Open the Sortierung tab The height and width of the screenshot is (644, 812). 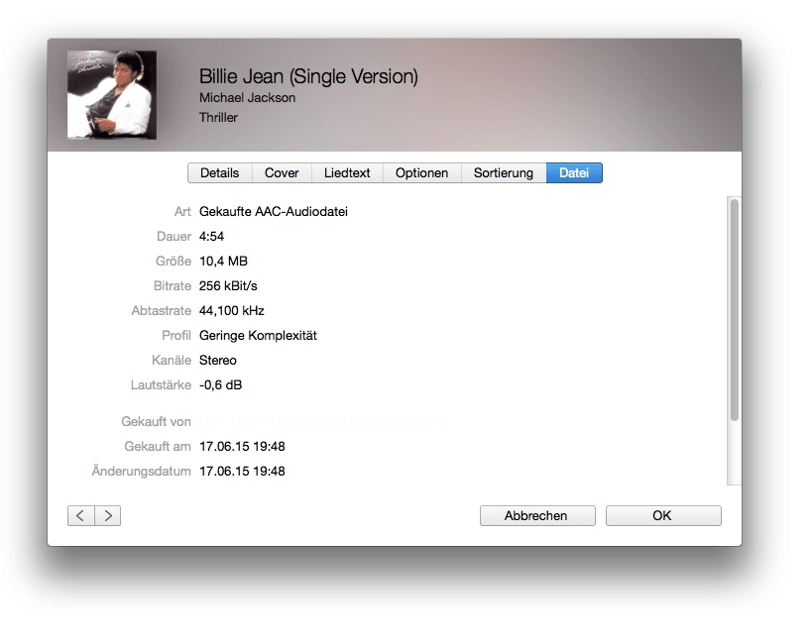[504, 173]
